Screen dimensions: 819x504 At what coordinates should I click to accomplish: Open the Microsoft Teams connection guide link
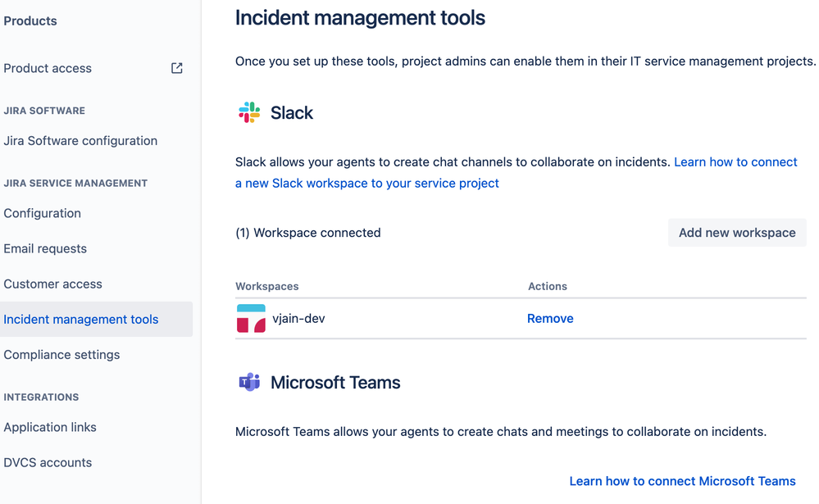pyautogui.click(x=682, y=481)
